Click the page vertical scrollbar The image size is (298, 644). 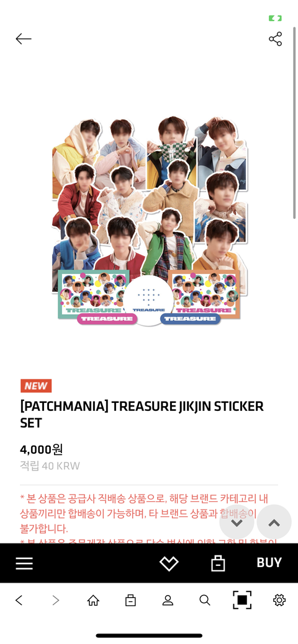click(x=294, y=123)
